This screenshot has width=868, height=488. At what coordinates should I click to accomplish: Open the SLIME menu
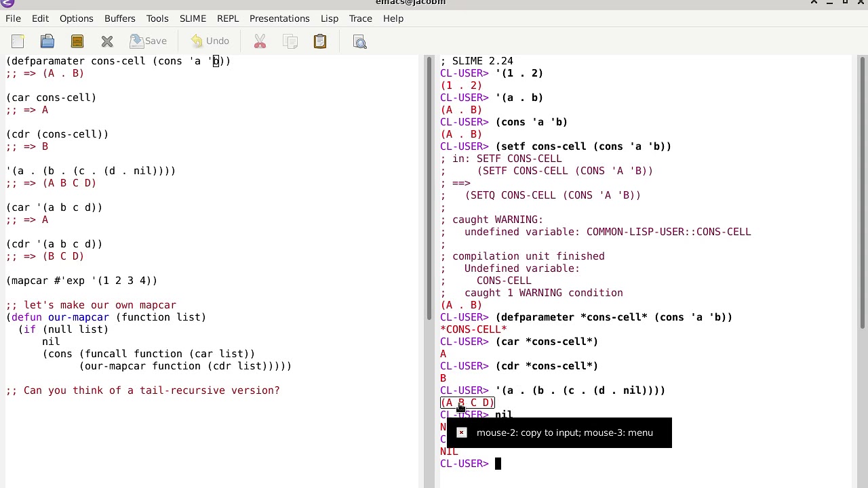(193, 18)
